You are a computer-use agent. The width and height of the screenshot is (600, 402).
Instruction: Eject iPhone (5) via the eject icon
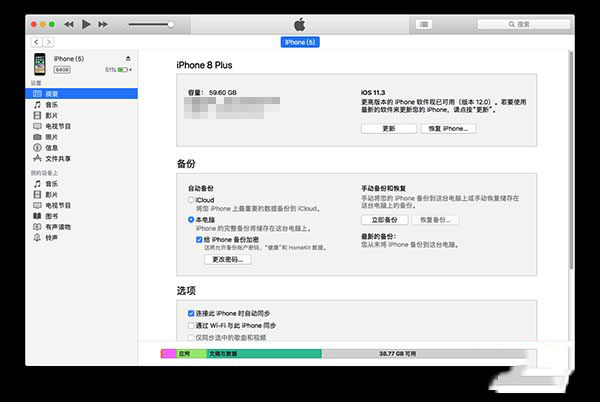pos(128,59)
